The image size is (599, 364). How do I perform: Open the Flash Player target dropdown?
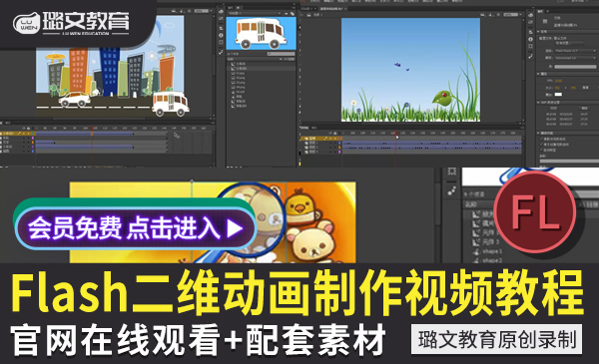pyautogui.click(x=575, y=51)
